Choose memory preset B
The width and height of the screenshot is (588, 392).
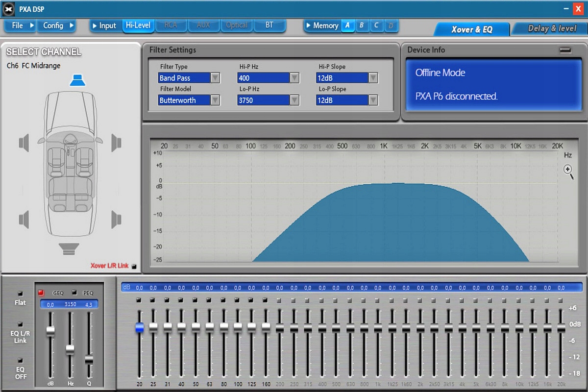(362, 25)
